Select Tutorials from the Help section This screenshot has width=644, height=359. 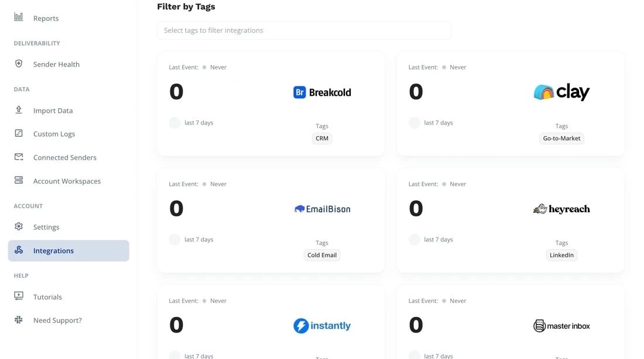click(x=47, y=296)
